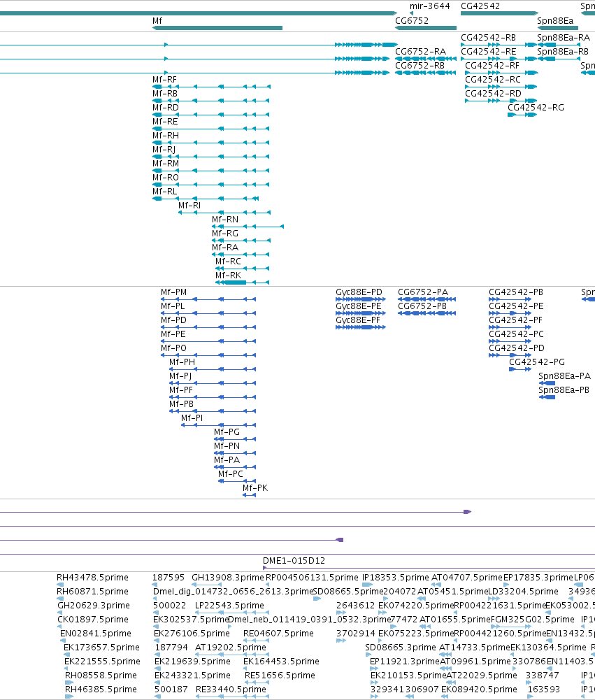Viewport: 595px width, 700px height.
Task: Click protein Mf-PH
Action: tap(182, 362)
